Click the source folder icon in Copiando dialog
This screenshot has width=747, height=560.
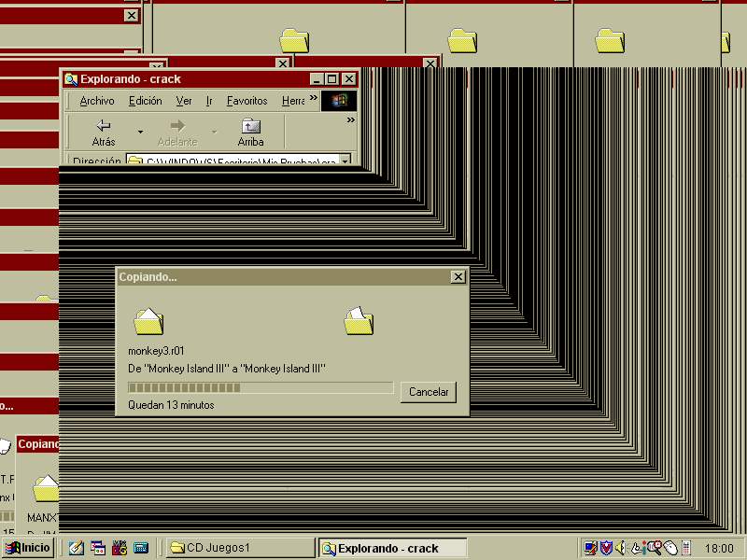(148, 321)
